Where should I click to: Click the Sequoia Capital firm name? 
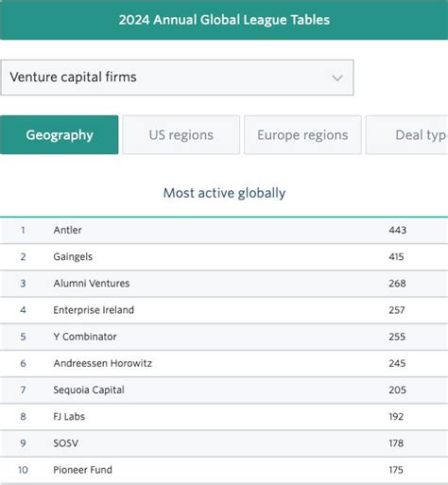click(89, 390)
